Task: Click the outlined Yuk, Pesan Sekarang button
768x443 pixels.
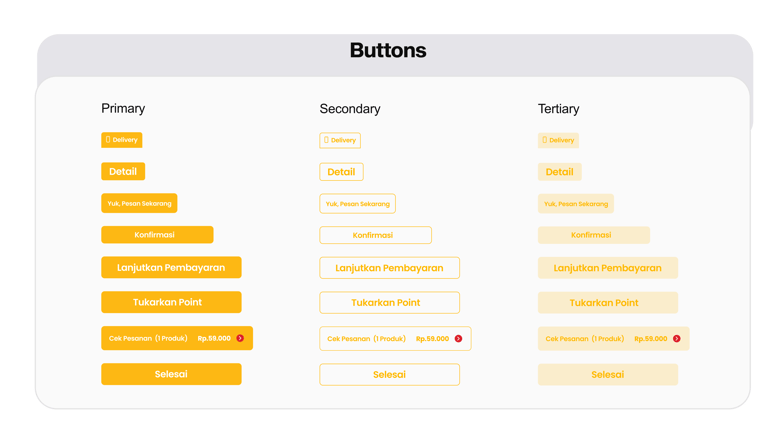Action: pyautogui.click(x=358, y=204)
